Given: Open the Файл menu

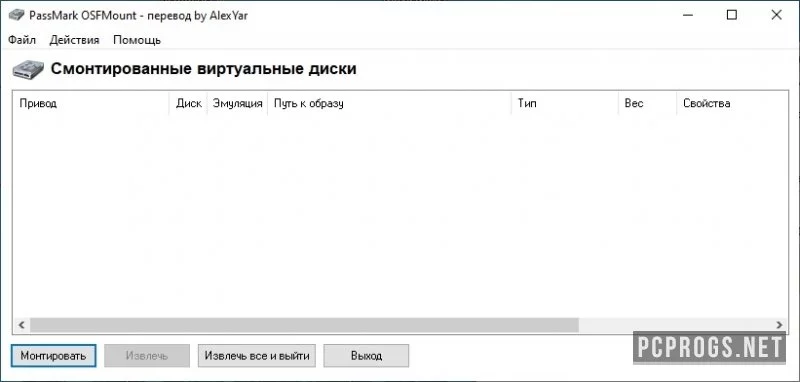Looking at the screenshot, I should [x=22, y=40].
